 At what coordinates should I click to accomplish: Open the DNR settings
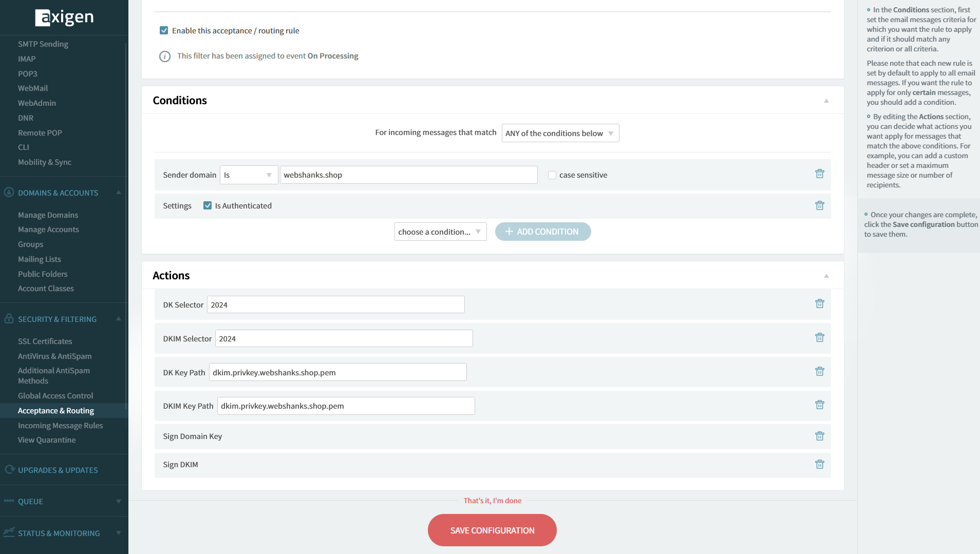point(26,118)
